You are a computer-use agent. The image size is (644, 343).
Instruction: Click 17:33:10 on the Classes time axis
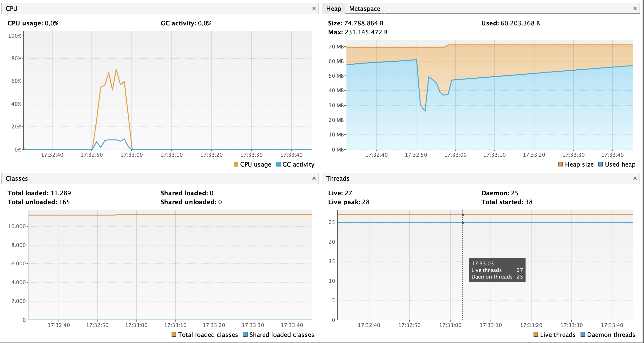pyautogui.click(x=175, y=325)
